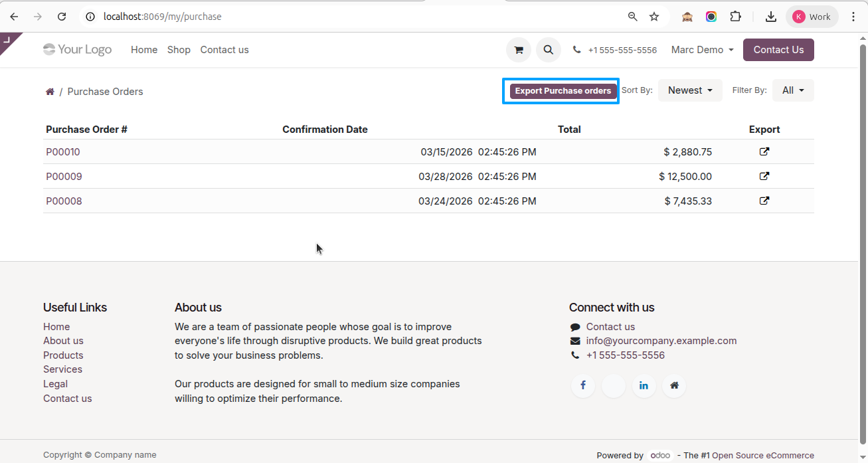
Task: Open the Work profile button in Chrome
Action: pos(812,17)
